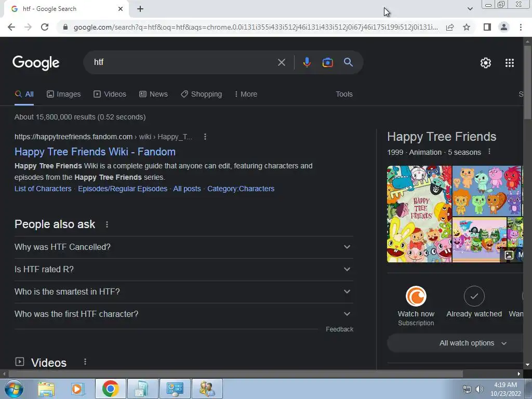The height and width of the screenshot is (399, 532).
Task: Open Windows Media Player in taskbar
Action: 77,389
